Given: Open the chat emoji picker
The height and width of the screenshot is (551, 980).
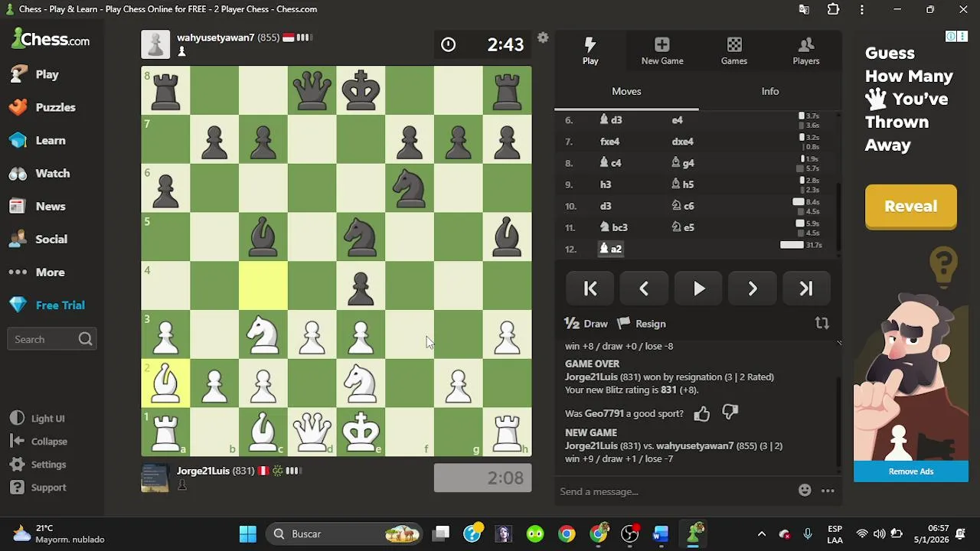Looking at the screenshot, I should tap(805, 491).
